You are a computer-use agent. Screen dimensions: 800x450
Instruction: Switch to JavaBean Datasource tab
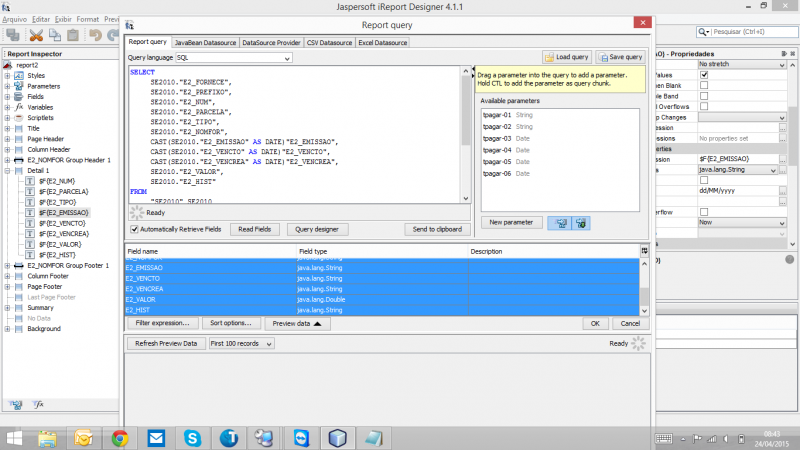tap(205, 43)
